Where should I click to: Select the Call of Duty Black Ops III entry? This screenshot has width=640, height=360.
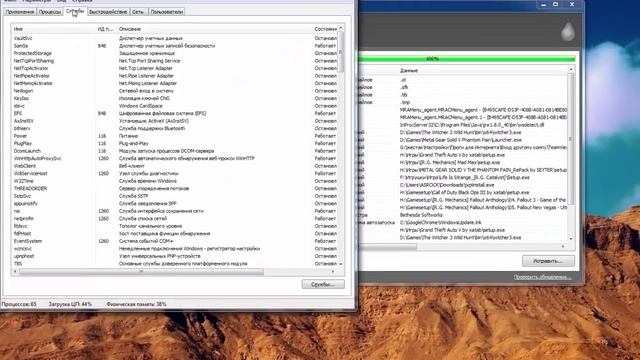(463, 193)
